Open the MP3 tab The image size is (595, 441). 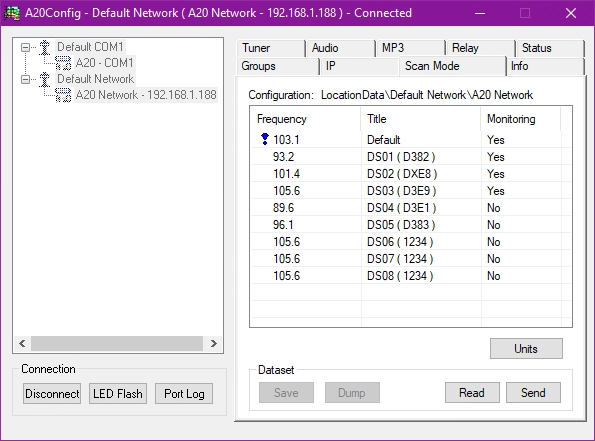point(410,48)
